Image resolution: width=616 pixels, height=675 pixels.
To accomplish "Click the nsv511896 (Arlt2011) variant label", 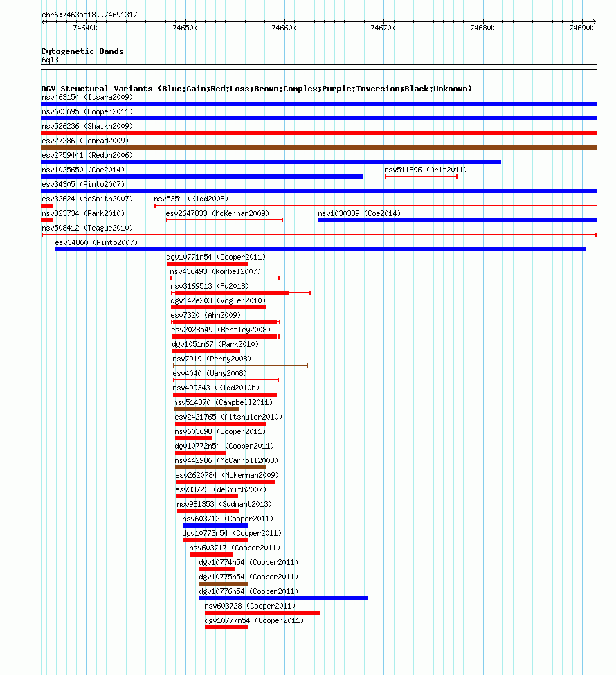I will click(425, 170).
